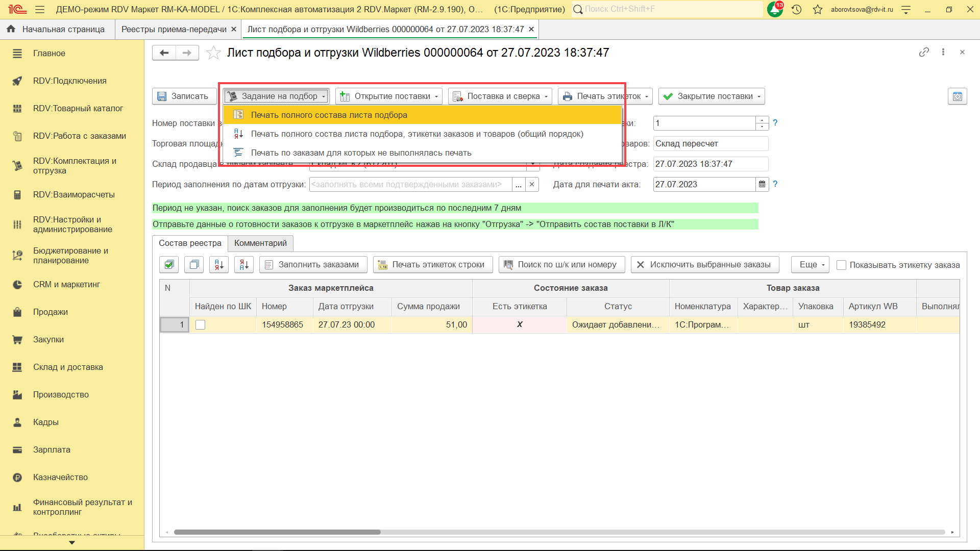Expand the Еще menu button

pos(810,264)
